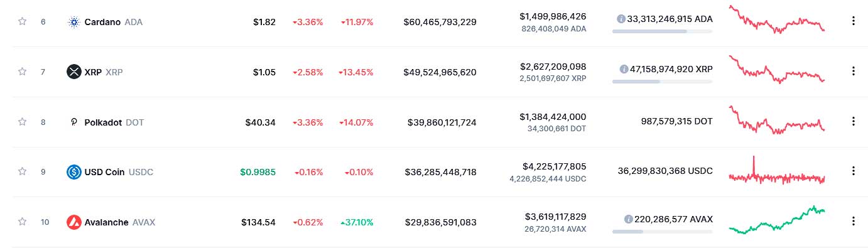Viewport: 868px width, 248px height.
Task: Star Cardano to add to watchlist
Action: click(x=23, y=21)
